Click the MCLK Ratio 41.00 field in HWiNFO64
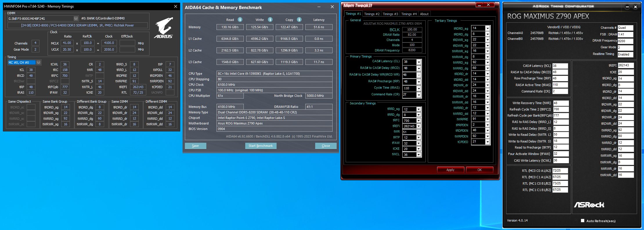 point(67,43)
